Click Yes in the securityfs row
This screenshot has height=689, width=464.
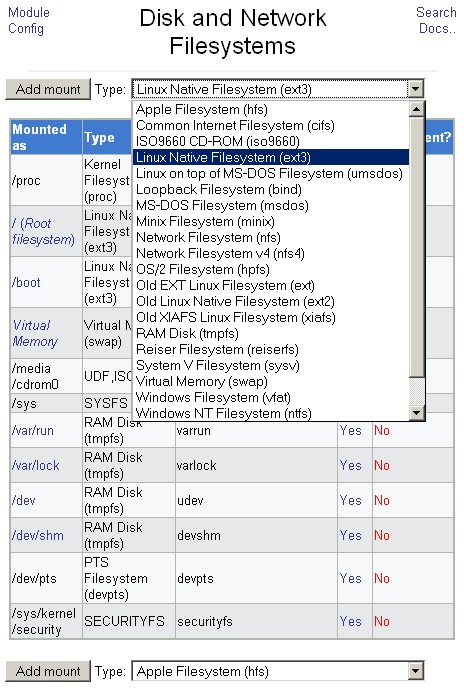pyautogui.click(x=350, y=621)
